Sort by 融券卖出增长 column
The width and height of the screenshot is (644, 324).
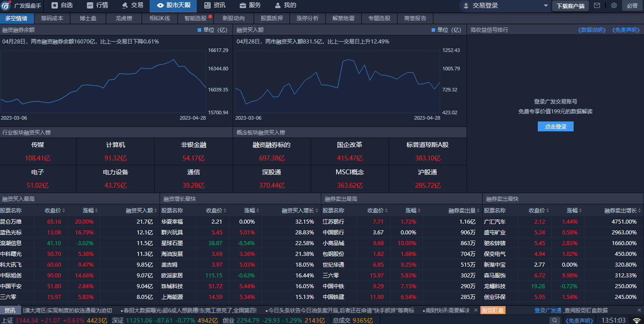623,210
